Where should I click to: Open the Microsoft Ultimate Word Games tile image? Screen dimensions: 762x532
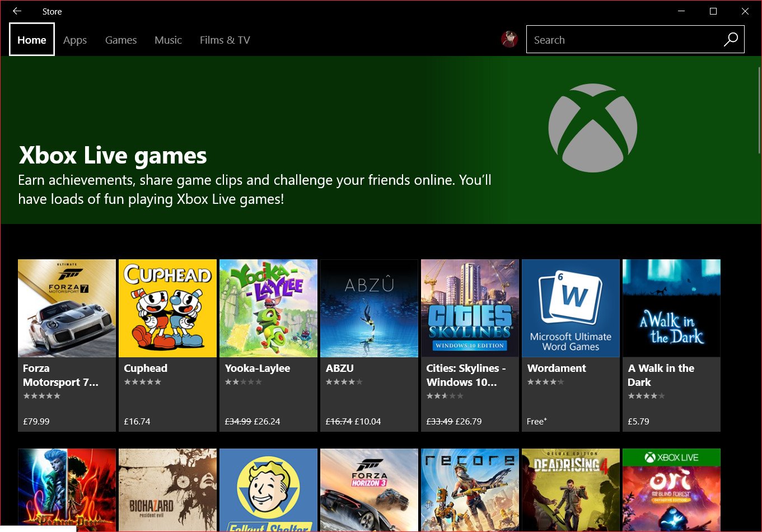pos(571,308)
